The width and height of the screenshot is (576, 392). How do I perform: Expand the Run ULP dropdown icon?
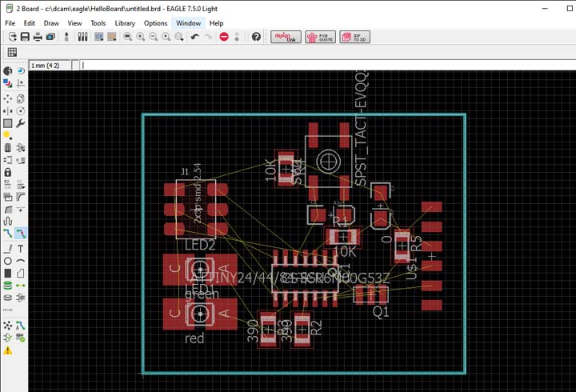point(112,37)
